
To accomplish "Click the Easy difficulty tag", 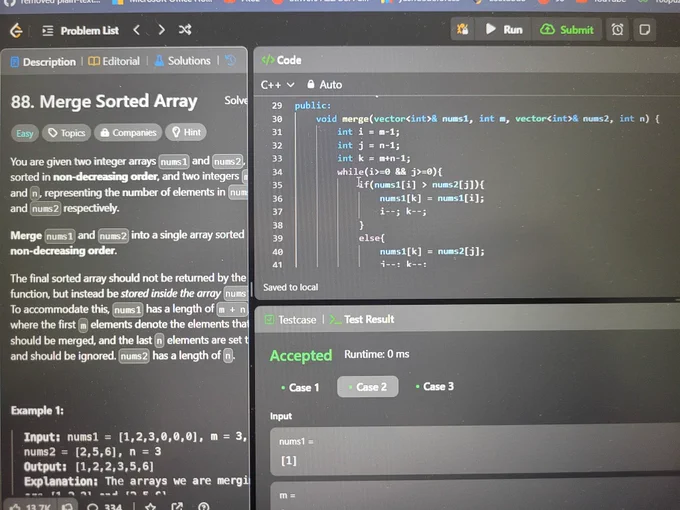I will click(25, 133).
